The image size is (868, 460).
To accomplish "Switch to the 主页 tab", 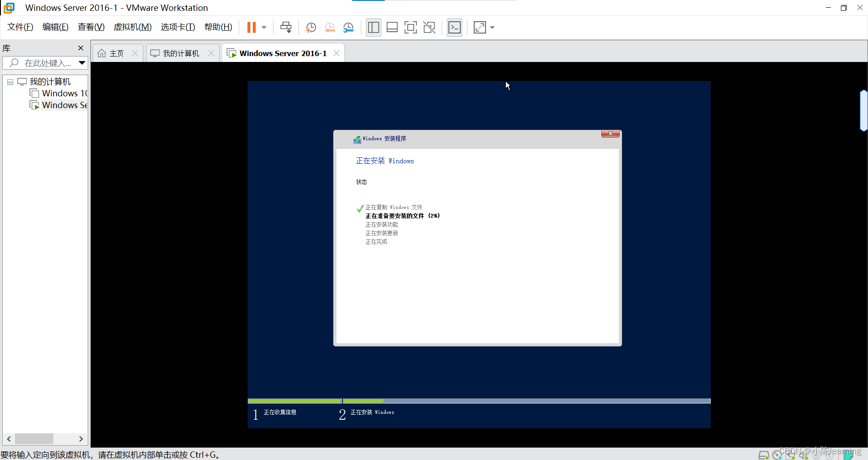I will 117,53.
